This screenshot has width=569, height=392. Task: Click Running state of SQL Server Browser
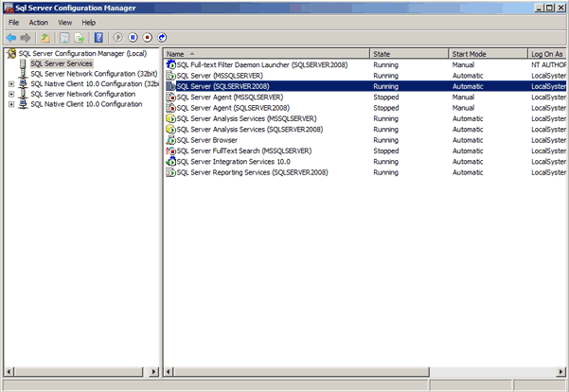pyautogui.click(x=385, y=140)
